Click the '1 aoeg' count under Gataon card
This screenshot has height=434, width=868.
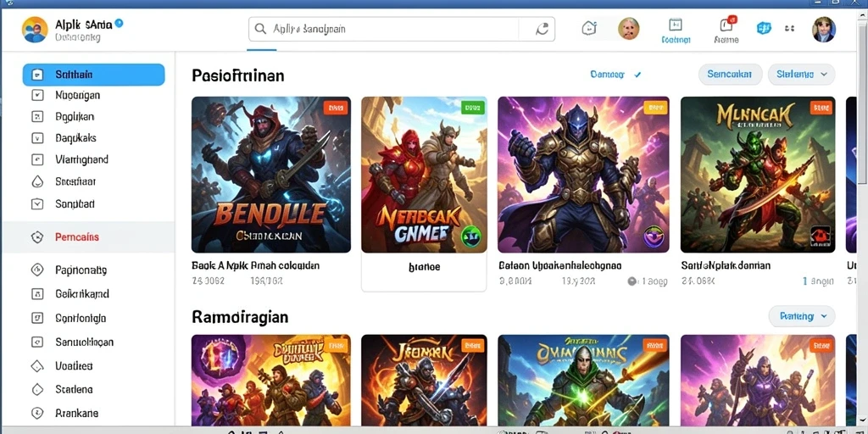point(648,281)
